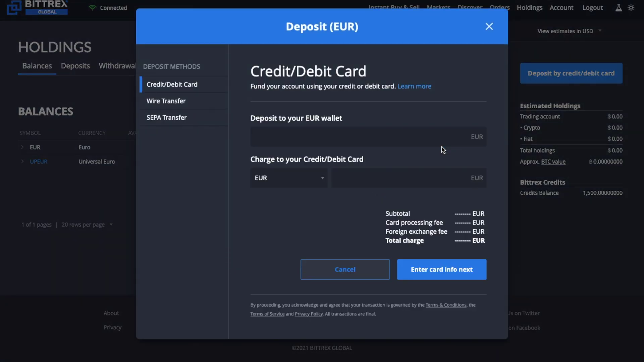Click the close X icon on deposit modal

click(x=489, y=26)
